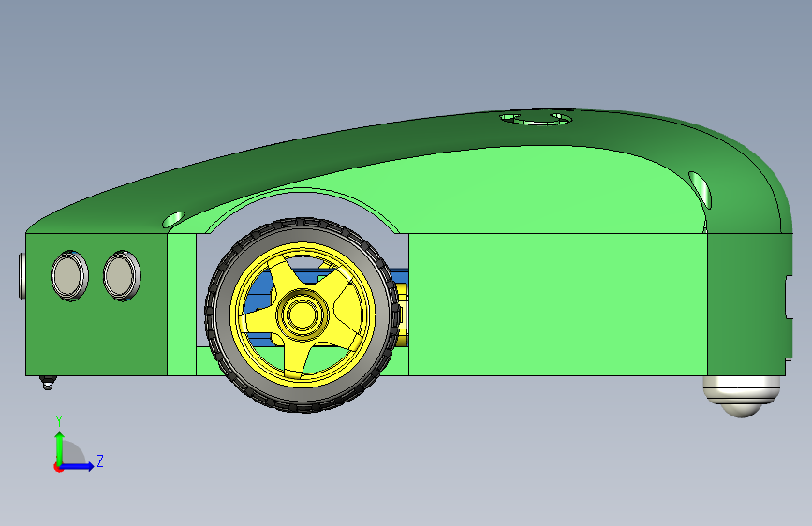Select the dark green front body panel

click(x=96, y=331)
